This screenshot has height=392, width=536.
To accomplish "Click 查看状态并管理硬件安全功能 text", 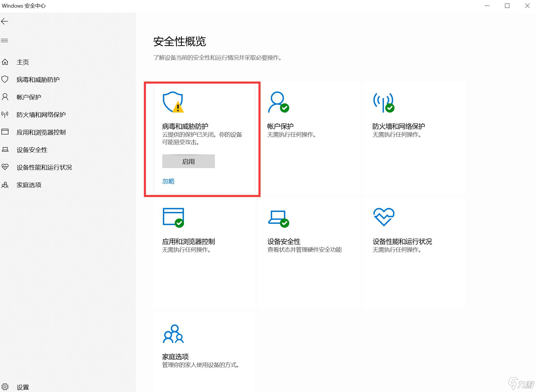I will 304,250.
